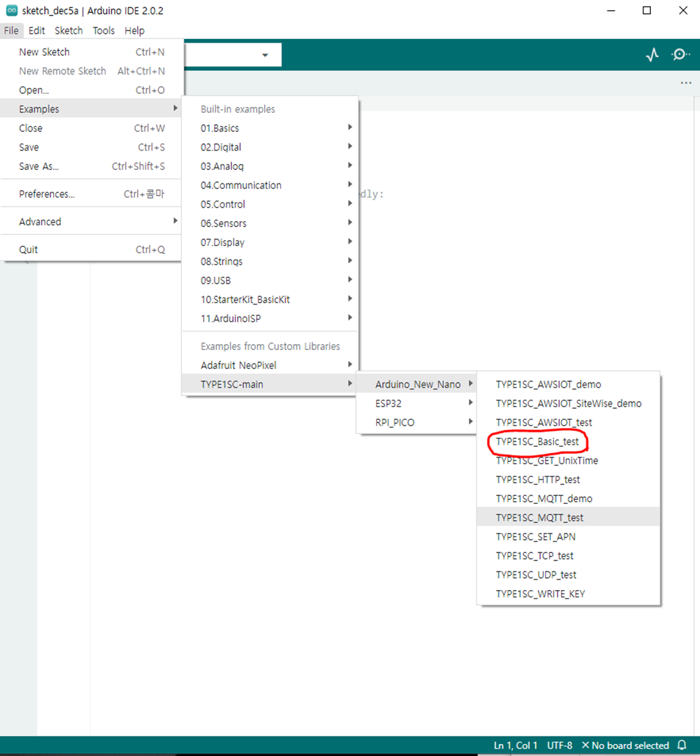Expand RPI_PICO examples submenu
The width and height of the screenshot is (700, 756).
[x=417, y=423]
